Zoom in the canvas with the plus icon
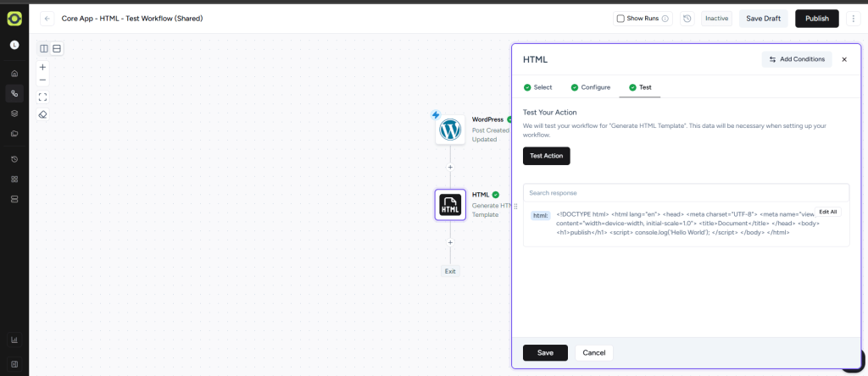 point(43,66)
